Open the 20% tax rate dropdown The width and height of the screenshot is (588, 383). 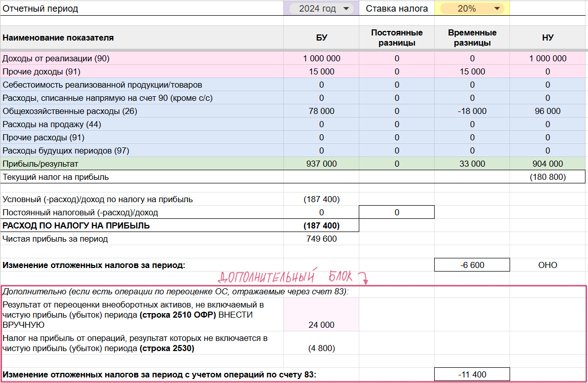coord(472,8)
